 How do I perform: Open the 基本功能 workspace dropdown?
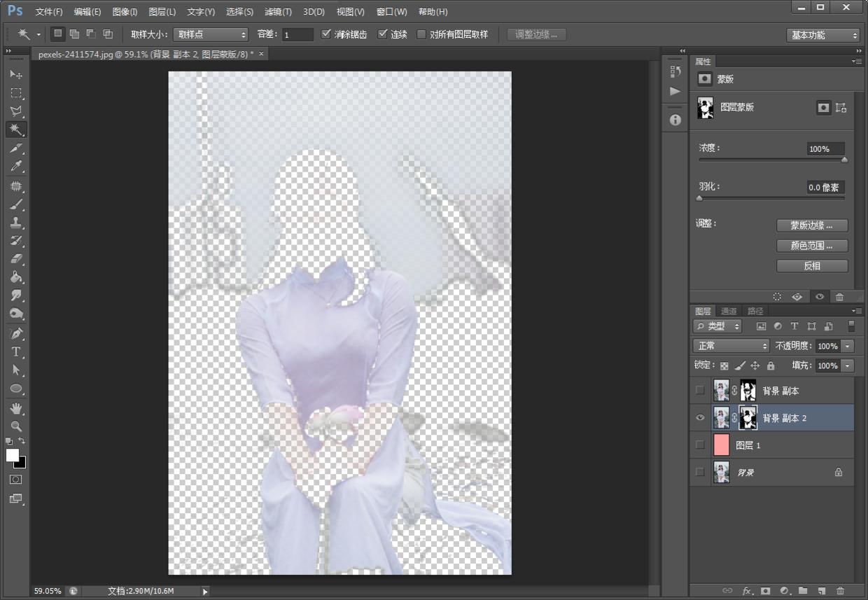(x=823, y=35)
